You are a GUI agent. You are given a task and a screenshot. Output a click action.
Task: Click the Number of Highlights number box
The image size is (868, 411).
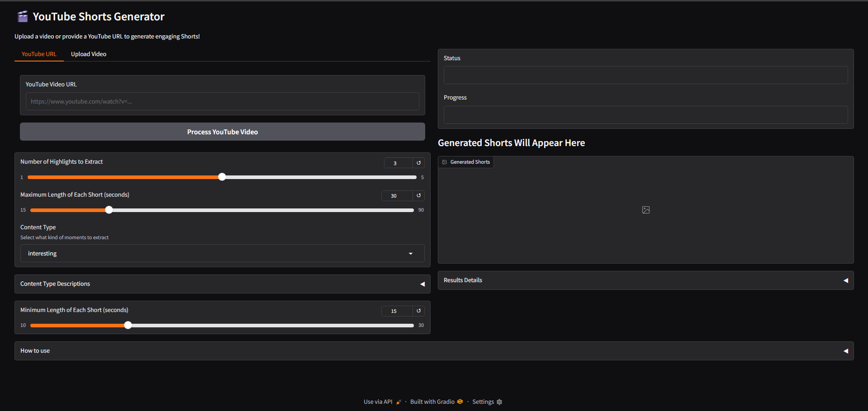pos(398,163)
